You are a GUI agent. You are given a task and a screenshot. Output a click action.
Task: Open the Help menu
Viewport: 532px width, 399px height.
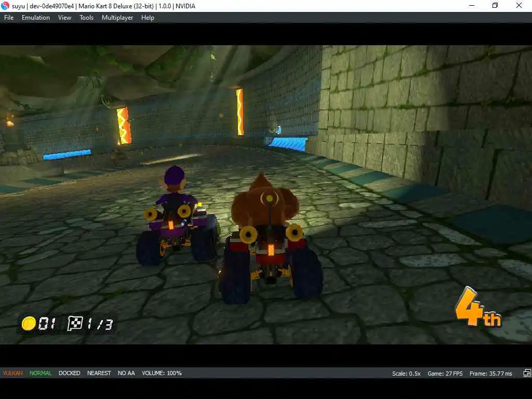tap(148, 18)
